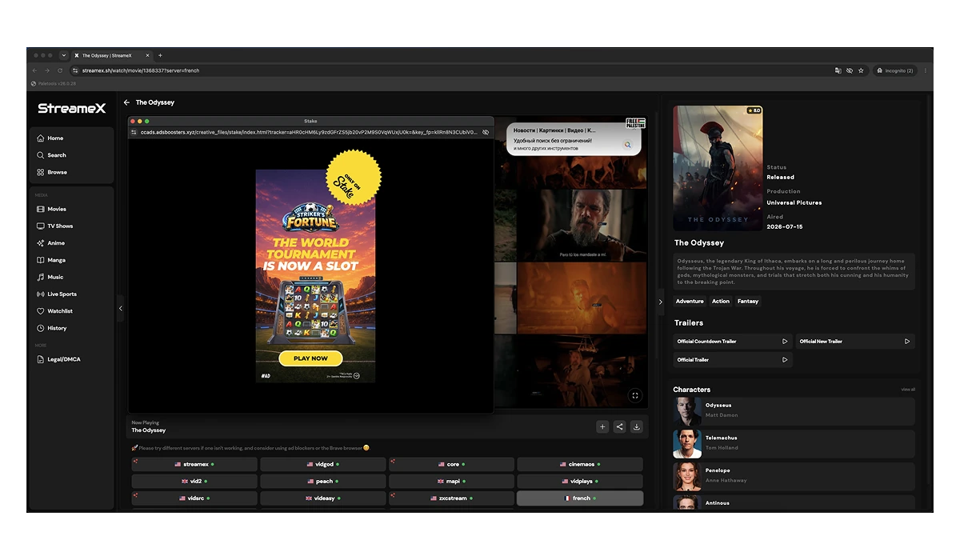Switch to the mapi server
960x560 pixels.
click(x=451, y=482)
